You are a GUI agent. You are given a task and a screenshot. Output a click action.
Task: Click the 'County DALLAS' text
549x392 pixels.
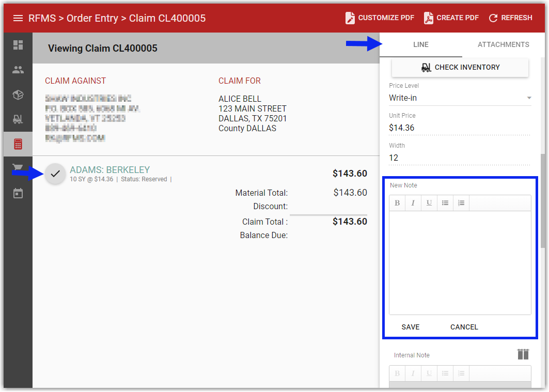pos(247,129)
